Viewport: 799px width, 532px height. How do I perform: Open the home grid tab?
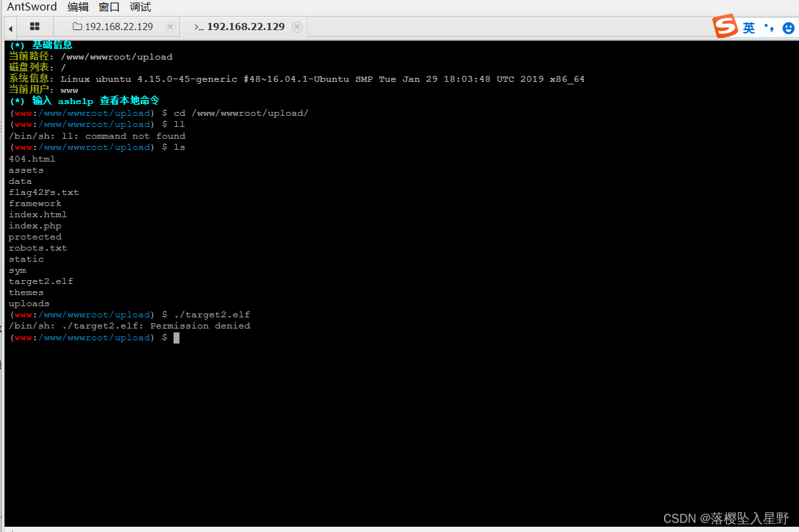[x=35, y=27]
